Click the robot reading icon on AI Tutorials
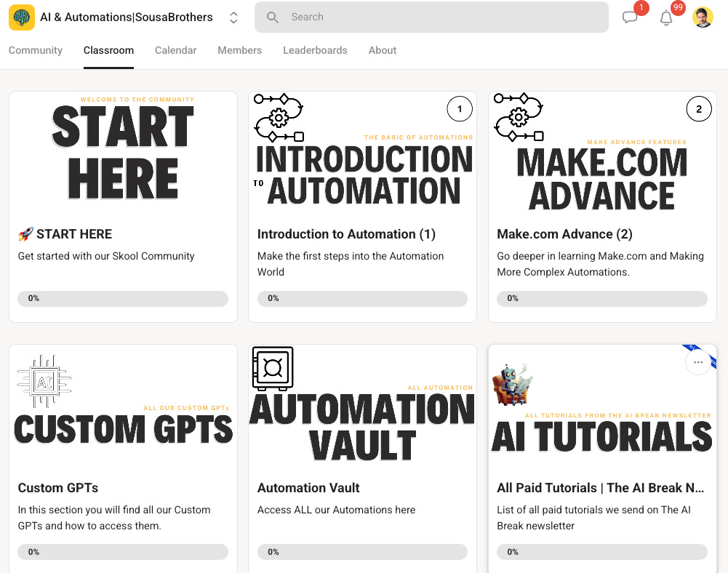This screenshot has height=573, width=728. 513,385
